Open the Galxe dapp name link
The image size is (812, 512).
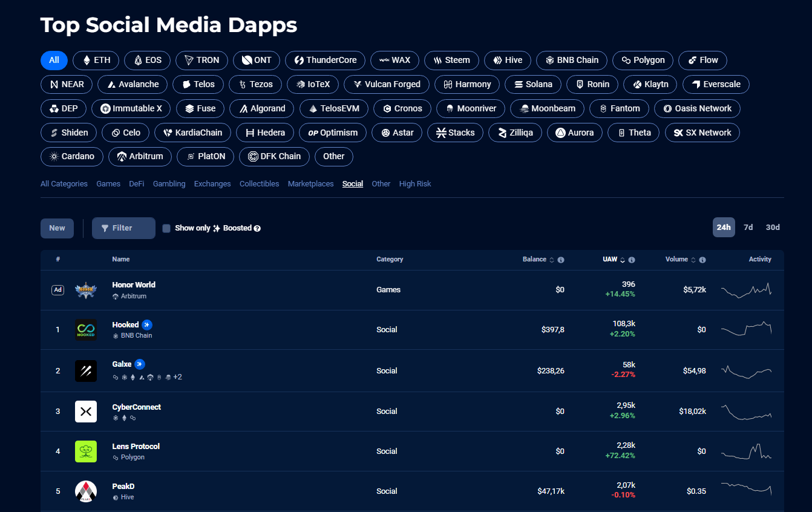click(122, 365)
